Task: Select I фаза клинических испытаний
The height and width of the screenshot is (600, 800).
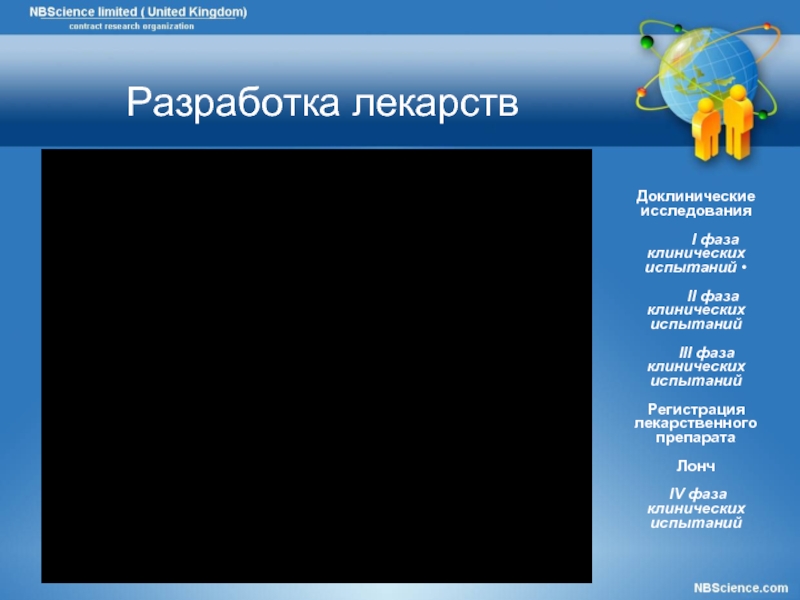Action: [696, 254]
